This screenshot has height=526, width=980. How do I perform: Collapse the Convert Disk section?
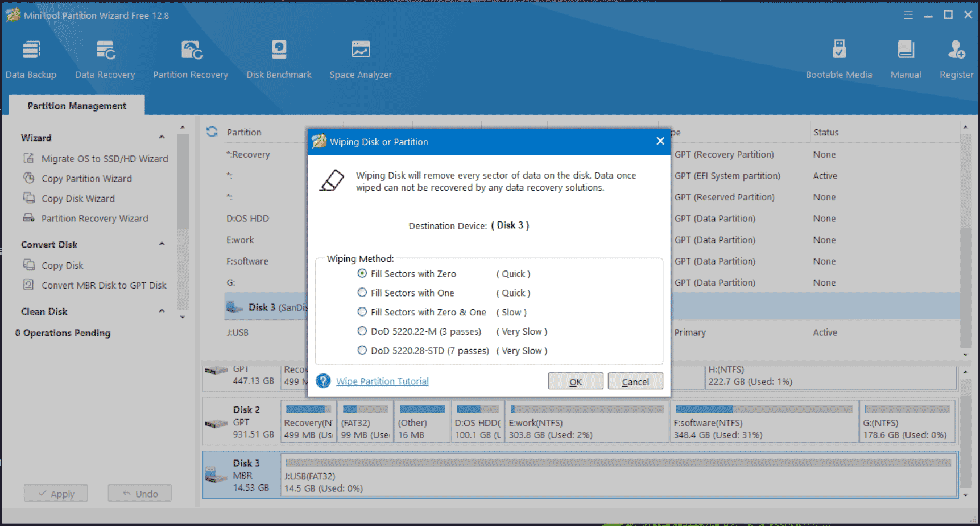162,244
